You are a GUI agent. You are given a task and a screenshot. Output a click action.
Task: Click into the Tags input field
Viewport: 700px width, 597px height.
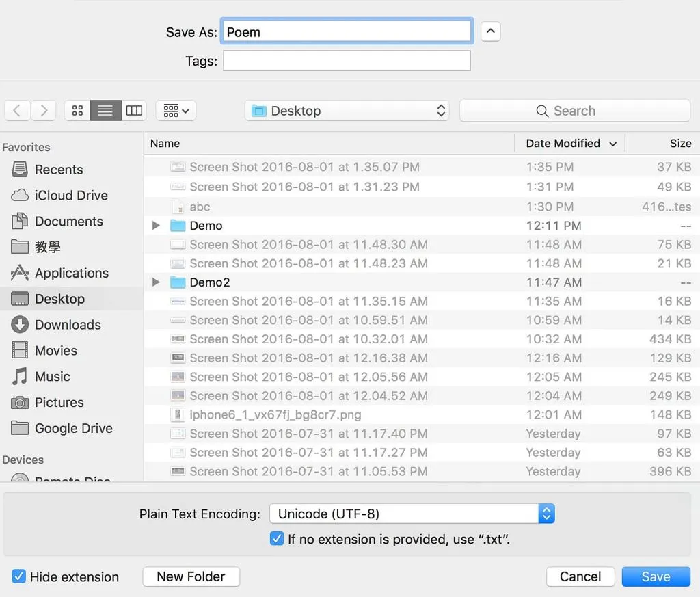pos(347,60)
